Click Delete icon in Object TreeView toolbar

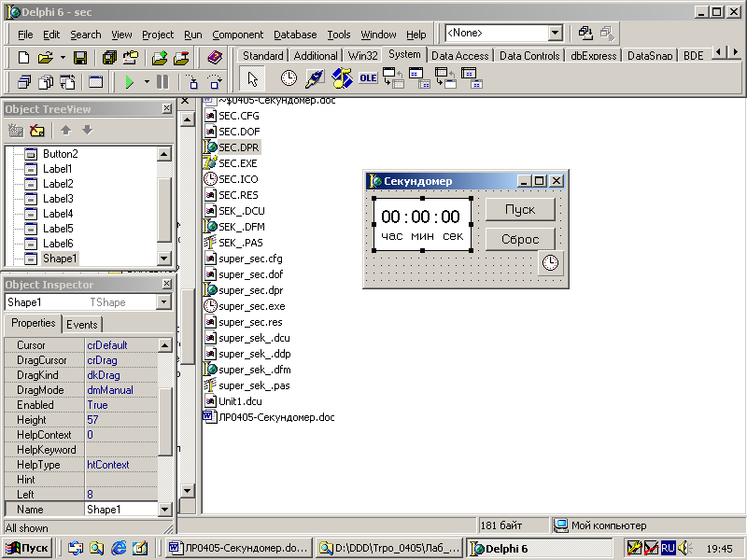click(x=36, y=130)
